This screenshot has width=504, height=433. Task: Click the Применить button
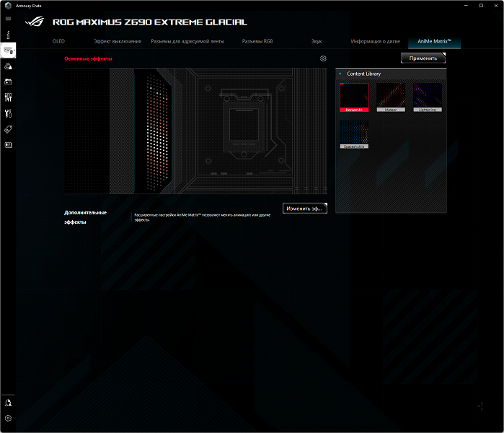[x=423, y=58]
